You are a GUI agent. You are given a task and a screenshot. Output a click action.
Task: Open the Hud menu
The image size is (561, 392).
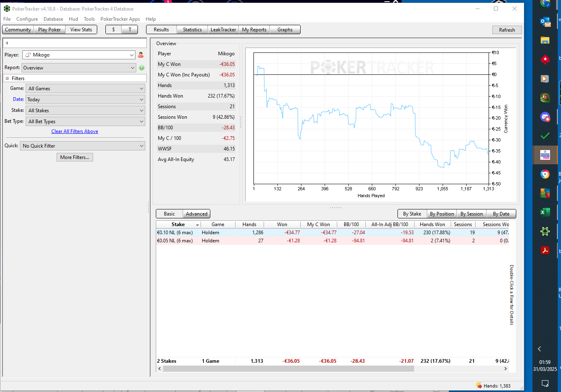point(73,19)
